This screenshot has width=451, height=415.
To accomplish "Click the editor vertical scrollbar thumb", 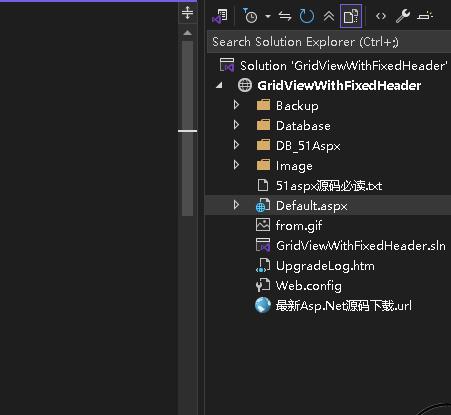I will (188, 128).
